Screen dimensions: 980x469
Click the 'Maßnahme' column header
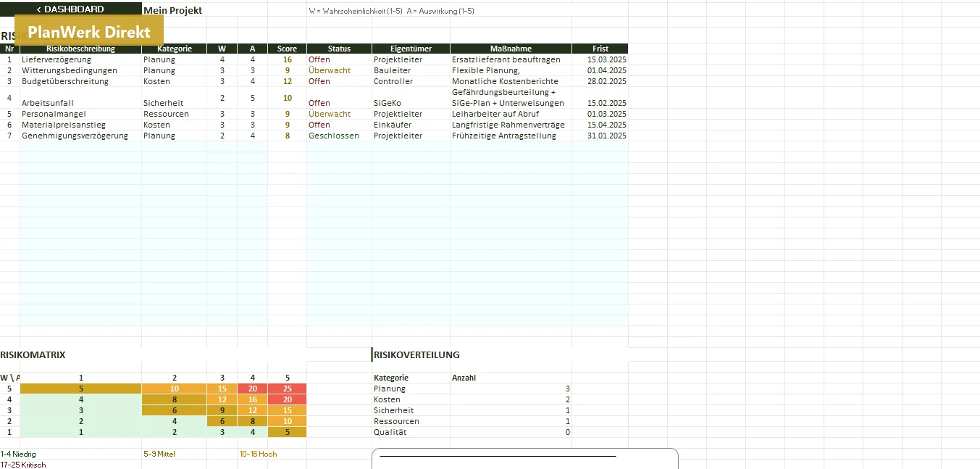511,49
